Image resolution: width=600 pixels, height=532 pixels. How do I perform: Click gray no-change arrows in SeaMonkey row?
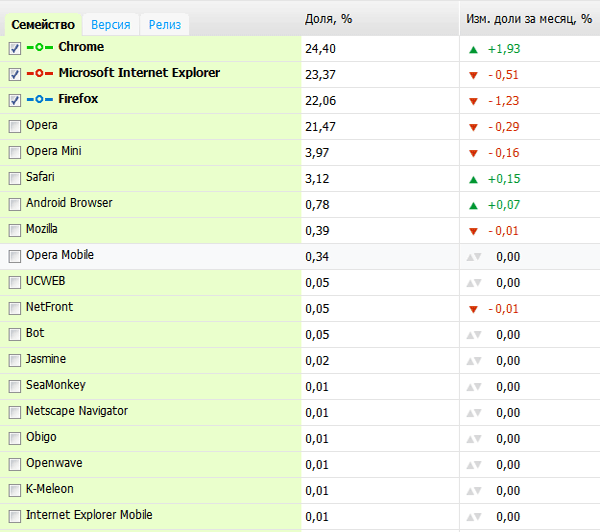[x=474, y=387]
